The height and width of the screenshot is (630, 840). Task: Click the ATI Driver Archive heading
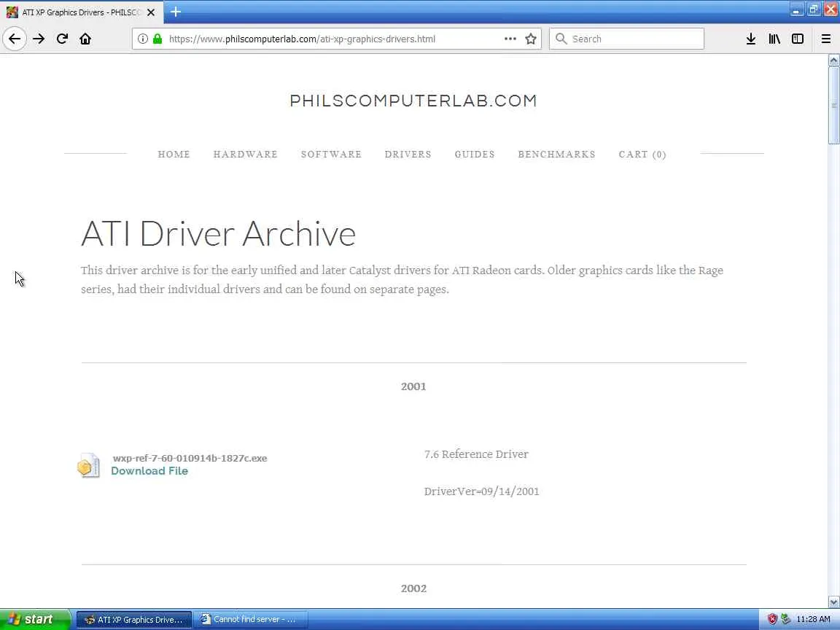tap(219, 233)
